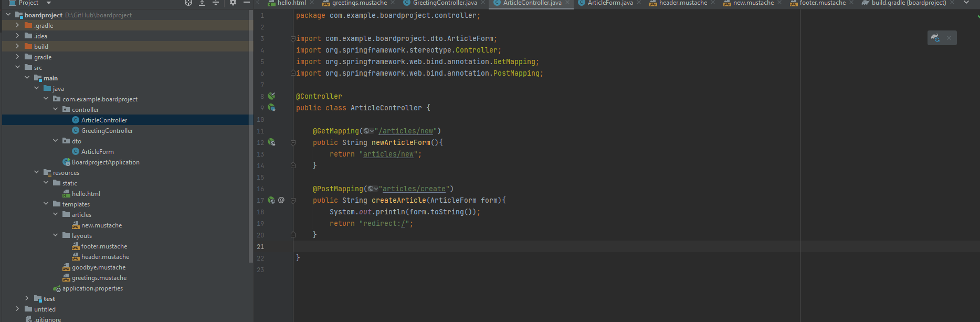Fold the imports block in editor

(293, 38)
